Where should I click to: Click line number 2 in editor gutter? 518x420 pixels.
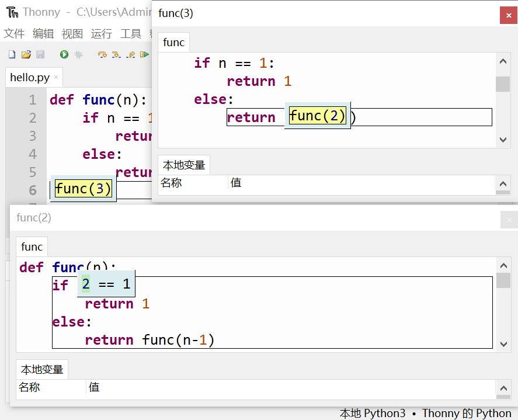33,118
